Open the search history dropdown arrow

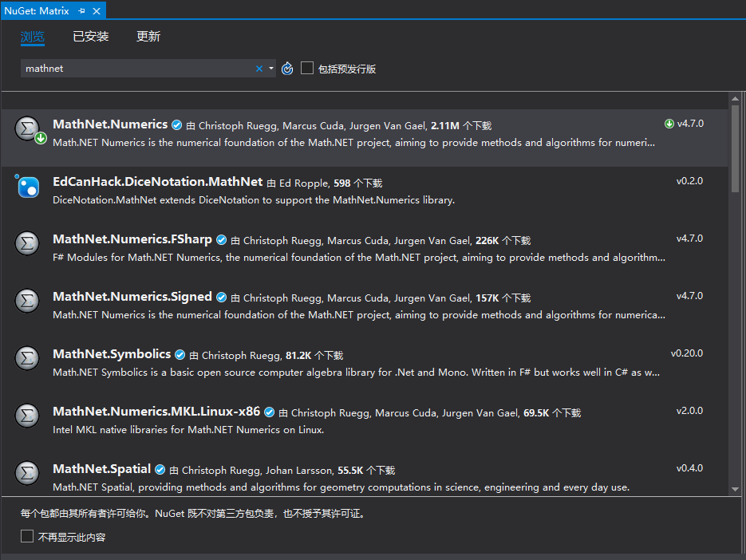click(270, 69)
